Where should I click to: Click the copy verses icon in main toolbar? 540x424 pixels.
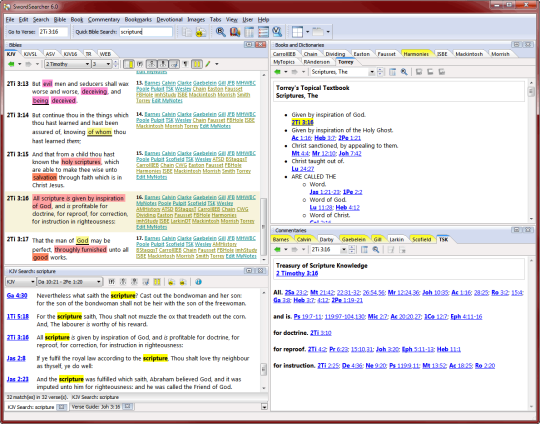click(187, 32)
